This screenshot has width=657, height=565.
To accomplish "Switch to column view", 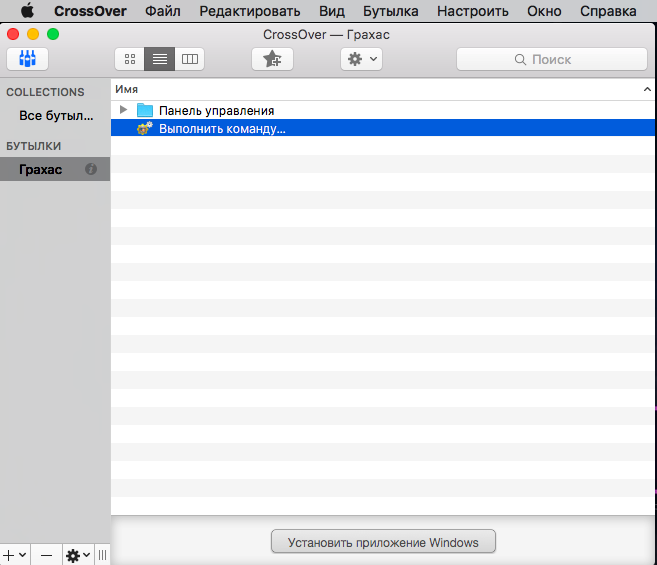I will (189, 59).
